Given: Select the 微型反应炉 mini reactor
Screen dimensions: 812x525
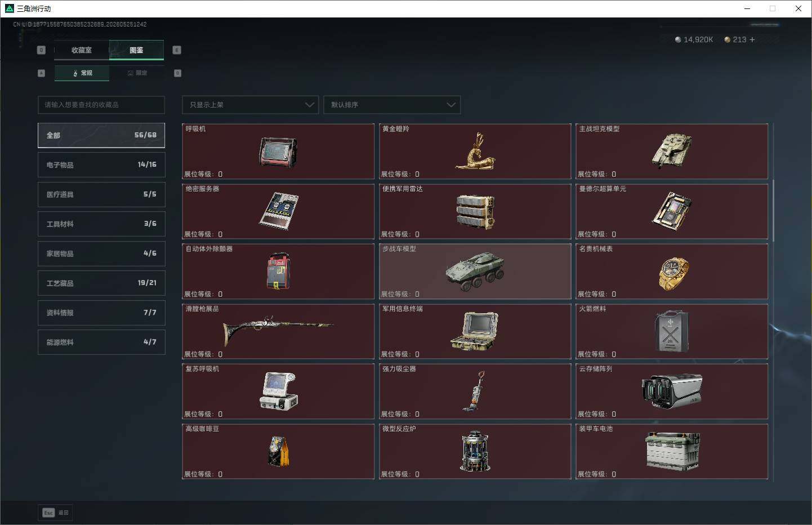Looking at the screenshot, I should pyautogui.click(x=475, y=451).
